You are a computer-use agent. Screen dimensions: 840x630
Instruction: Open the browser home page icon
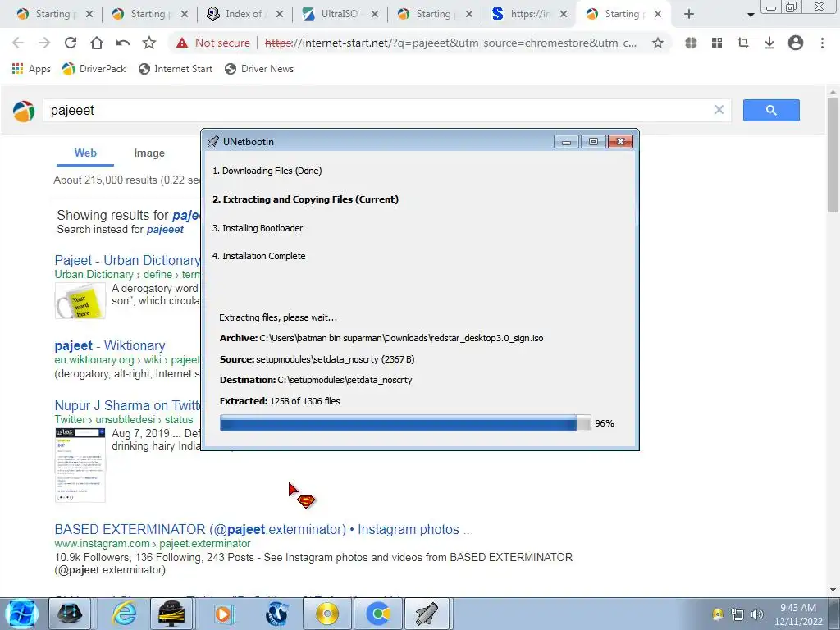(x=97, y=43)
